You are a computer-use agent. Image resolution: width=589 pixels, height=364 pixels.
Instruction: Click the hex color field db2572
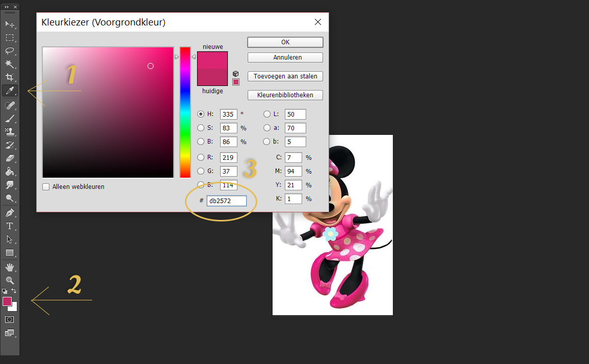227,201
